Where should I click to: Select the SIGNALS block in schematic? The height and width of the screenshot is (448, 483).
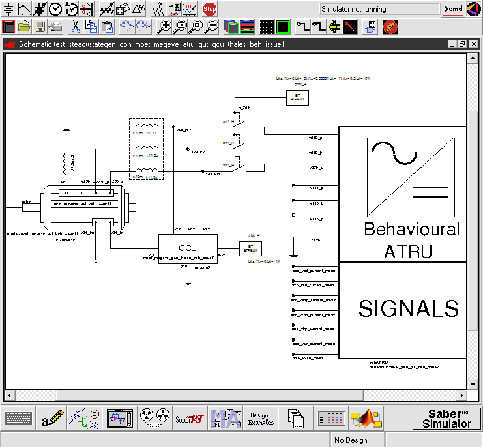pyautogui.click(x=403, y=310)
